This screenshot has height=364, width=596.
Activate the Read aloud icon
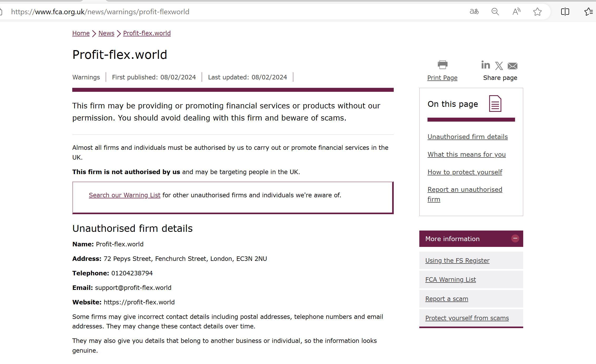pyautogui.click(x=516, y=12)
